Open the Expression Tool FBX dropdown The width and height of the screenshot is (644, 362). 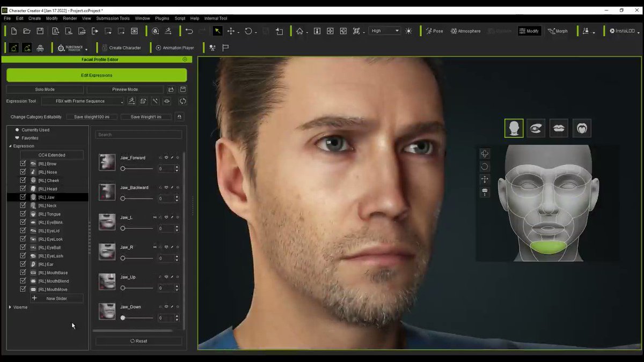pyautogui.click(x=83, y=101)
